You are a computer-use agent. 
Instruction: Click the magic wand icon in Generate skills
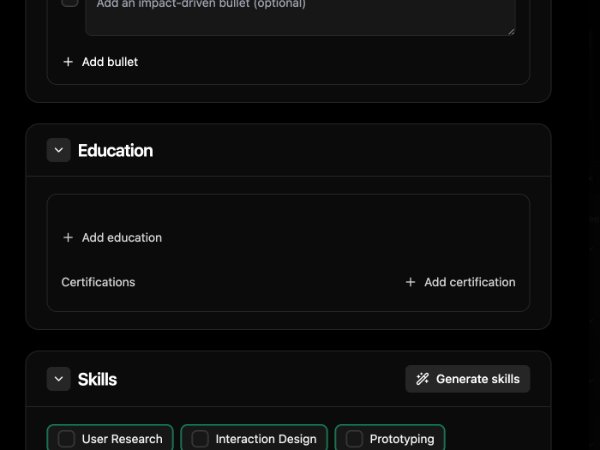click(x=422, y=379)
